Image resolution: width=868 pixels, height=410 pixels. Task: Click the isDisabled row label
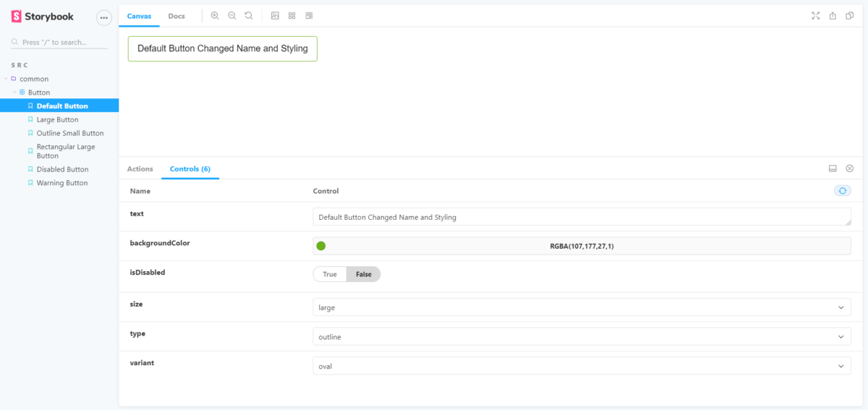pos(148,273)
